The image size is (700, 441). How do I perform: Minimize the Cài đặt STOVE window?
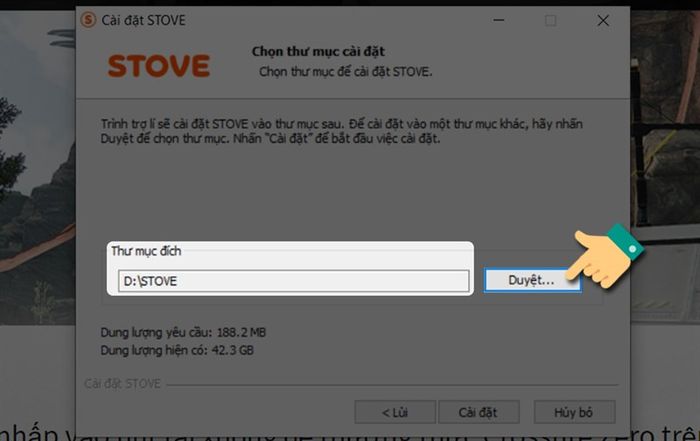coord(499,20)
